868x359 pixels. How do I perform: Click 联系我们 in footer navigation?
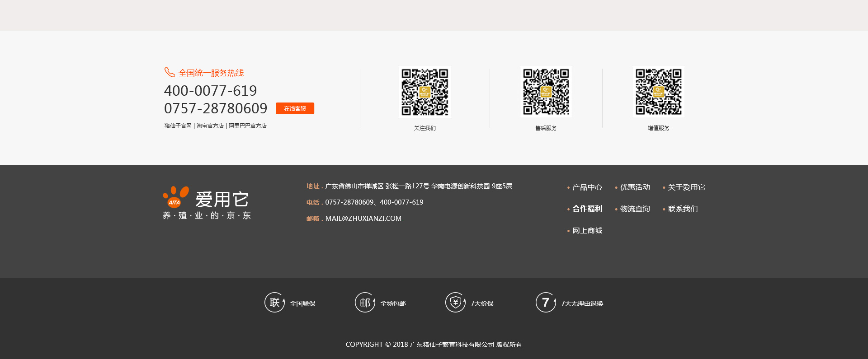pos(683,209)
